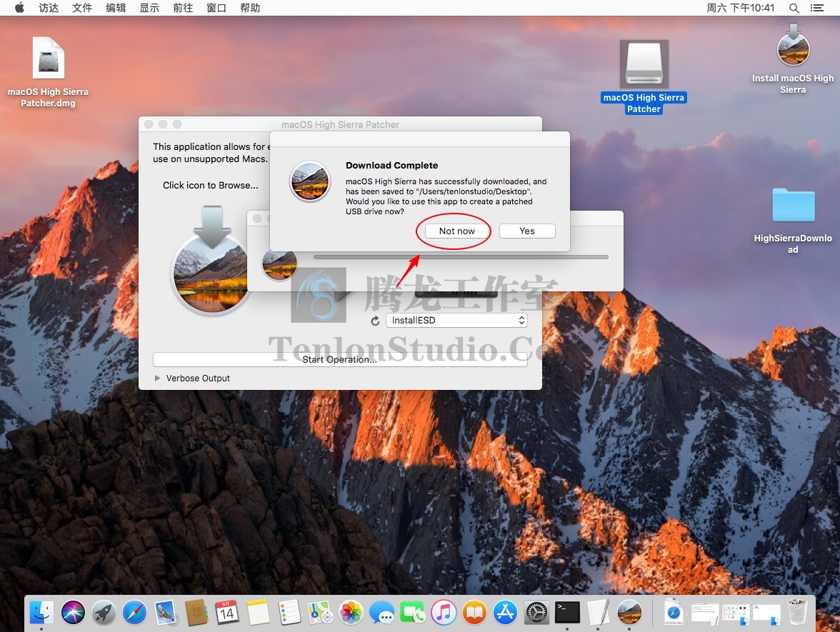Screen dimensions: 840x632
Task: Click the Start Operation button
Action: click(340, 359)
